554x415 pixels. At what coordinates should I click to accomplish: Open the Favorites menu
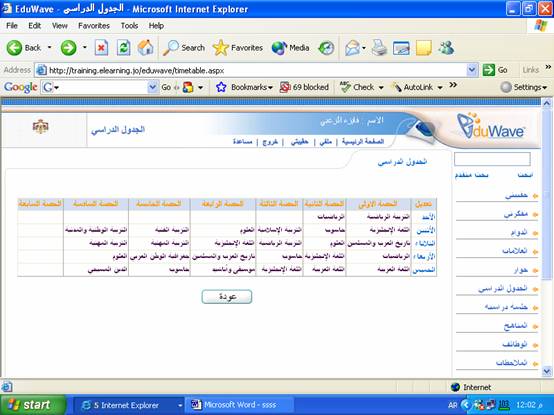click(x=94, y=26)
